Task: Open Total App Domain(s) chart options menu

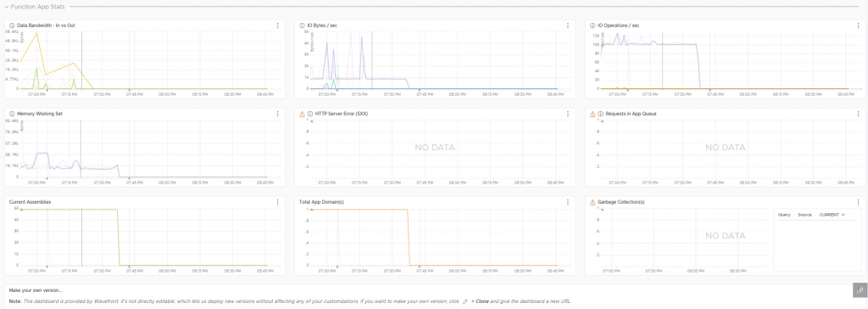Action: coord(567,202)
